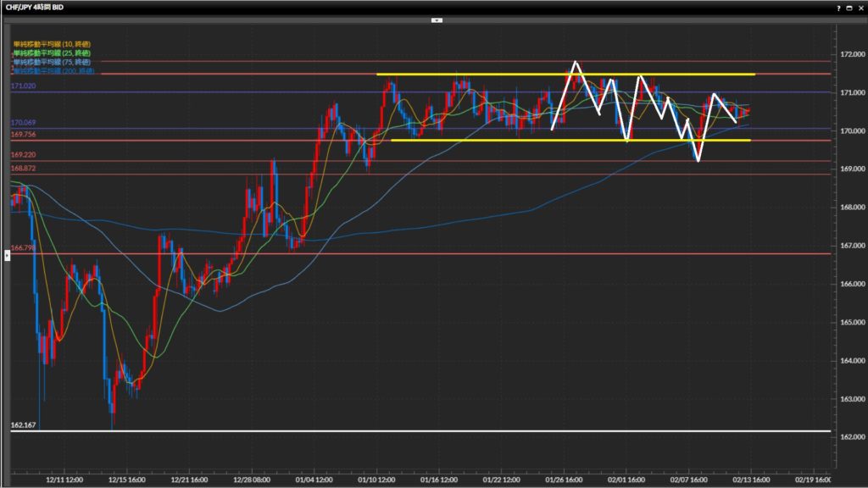Click the 171.020 blue horizontal line label

click(x=24, y=86)
